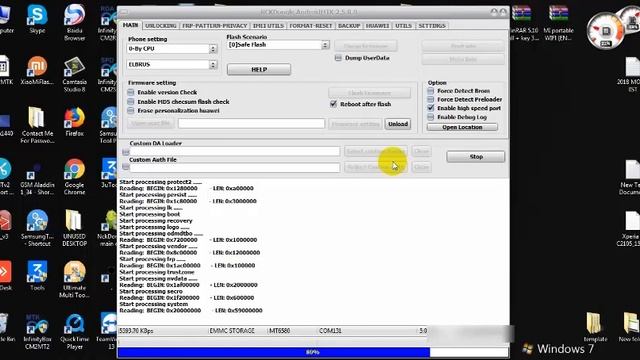The width and height of the screenshot is (640, 360).
Task: Click the MT6580 status bar entry
Action: tap(280, 331)
